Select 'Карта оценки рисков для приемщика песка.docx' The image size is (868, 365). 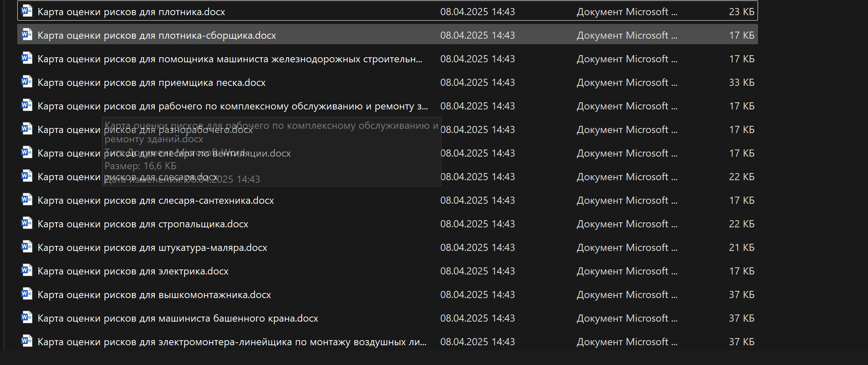[151, 83]
